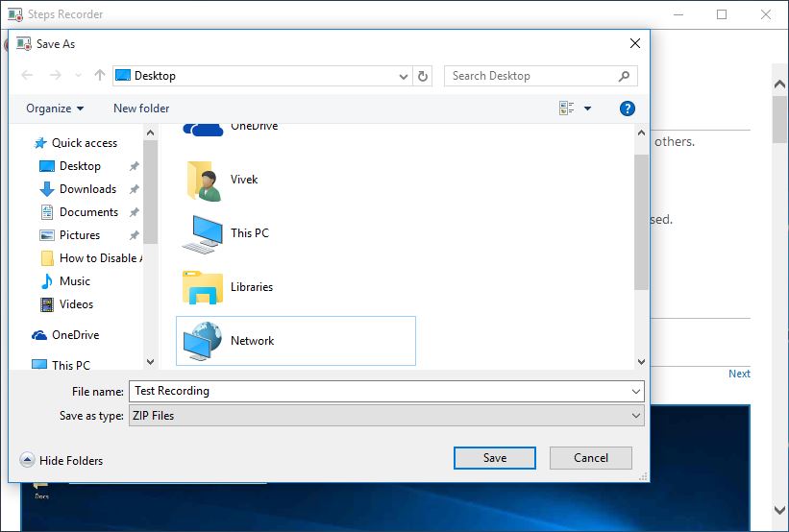
Task: Expand the File name dropdown
Action: coord(636,391)
